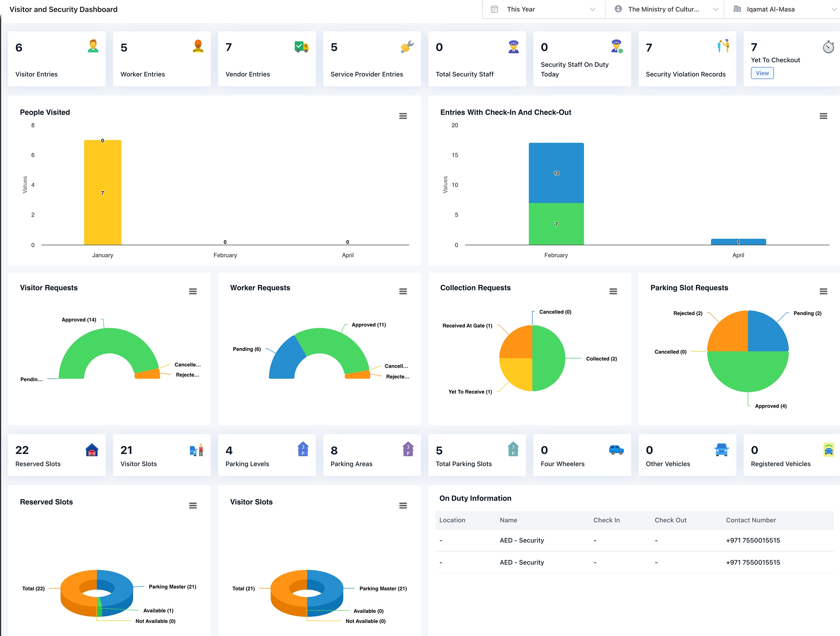Image resolution: width=840 pixels, height=636 pixels.
Task: Open the Collection Requests chart menu
Action: point(613,291)
